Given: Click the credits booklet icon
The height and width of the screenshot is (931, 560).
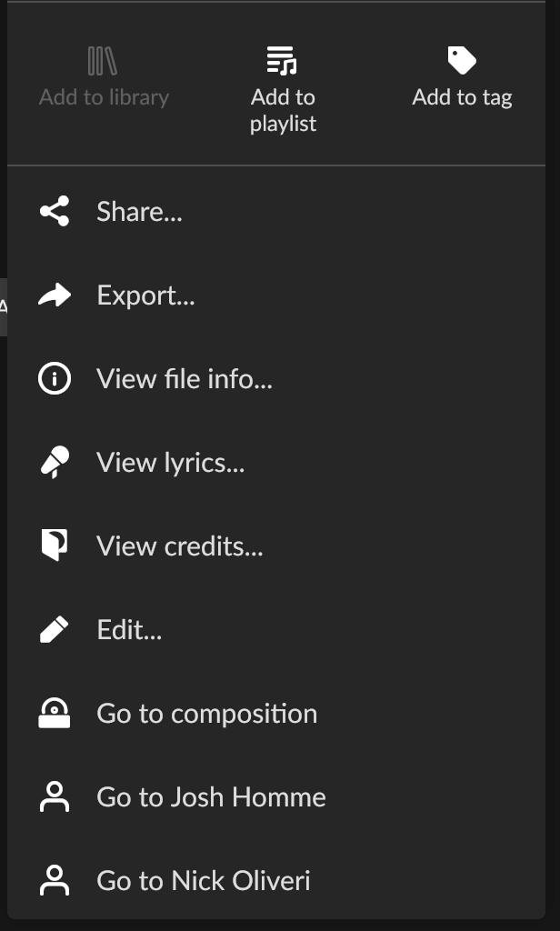Looking at the screenshot, I should coord(55,546).
